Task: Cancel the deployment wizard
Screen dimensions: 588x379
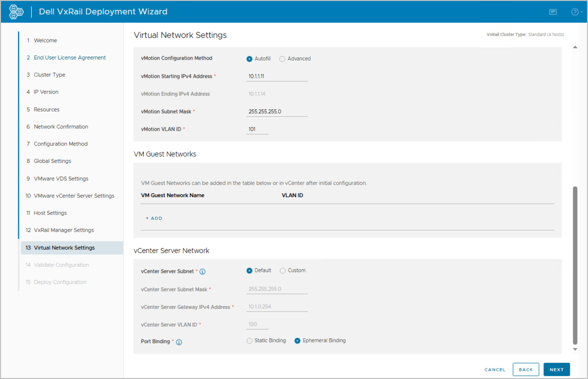Action: [495, 370]
